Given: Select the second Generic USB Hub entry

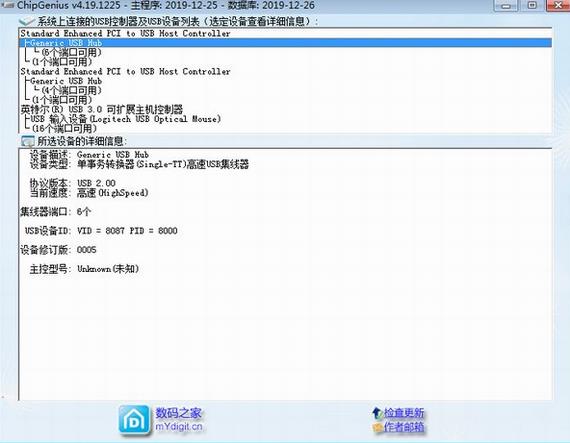Looking at the screenshot, I should 66,81.
